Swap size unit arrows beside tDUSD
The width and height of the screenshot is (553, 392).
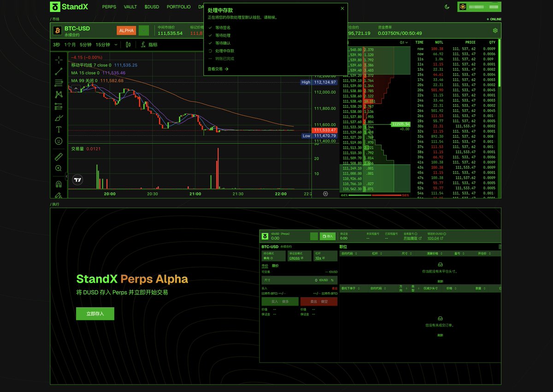(x=332, y=280)
